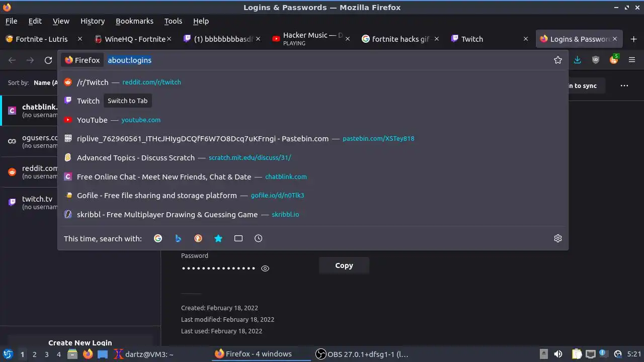
Task: Open the View menu
Action: 61,21
